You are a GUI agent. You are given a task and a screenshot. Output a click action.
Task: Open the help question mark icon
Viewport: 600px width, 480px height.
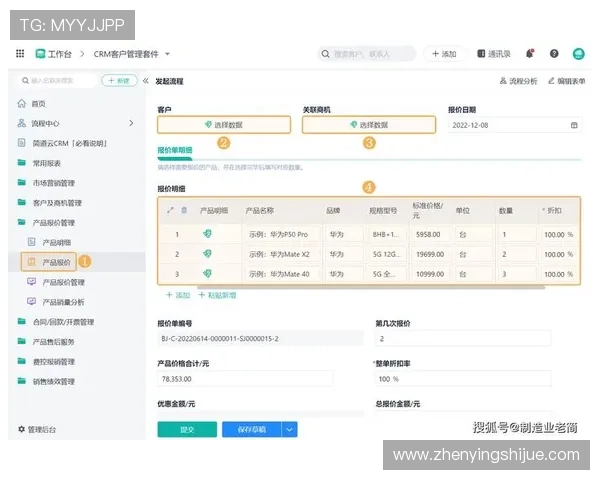coord(554,54)
